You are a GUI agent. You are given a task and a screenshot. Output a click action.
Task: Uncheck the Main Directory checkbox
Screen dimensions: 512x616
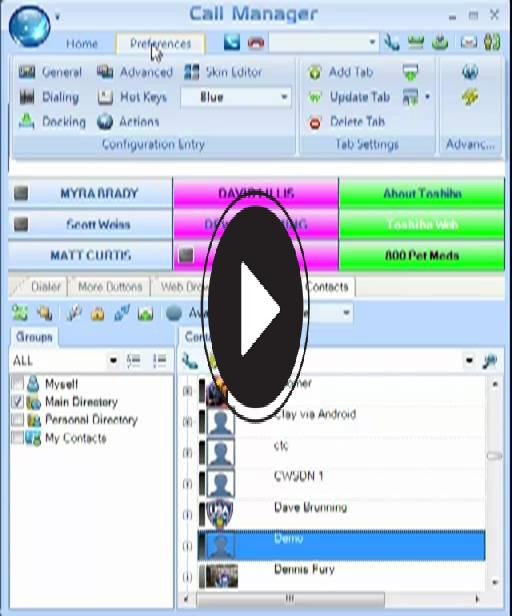[x=18, y=402]
